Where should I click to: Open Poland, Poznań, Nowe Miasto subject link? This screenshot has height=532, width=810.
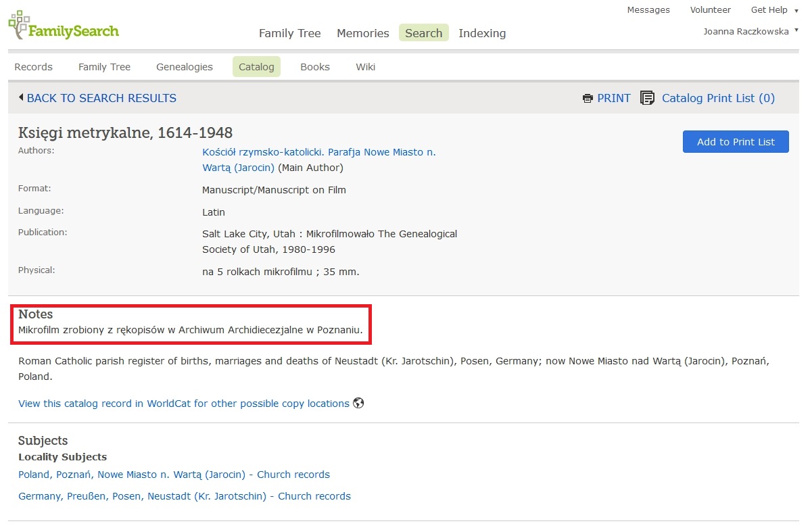(x=174, y=475)
